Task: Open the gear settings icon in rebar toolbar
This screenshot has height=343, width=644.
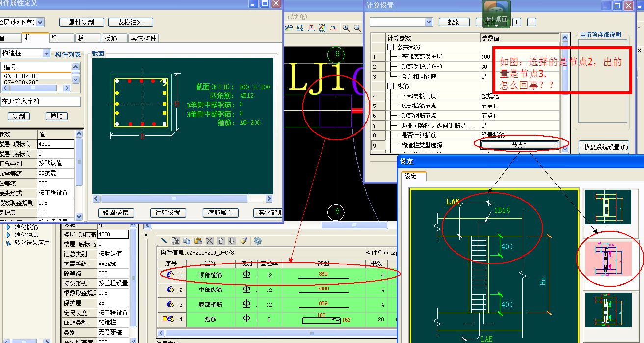Action: coord(258,241)
